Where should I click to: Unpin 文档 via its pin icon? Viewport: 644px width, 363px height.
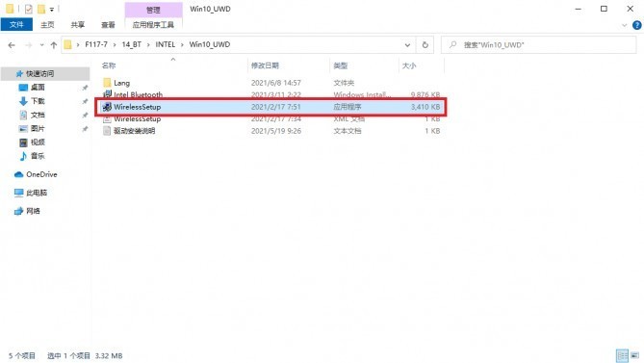click(85, 116)
